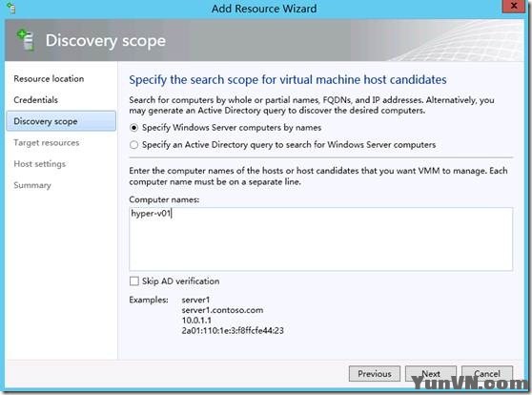The height and width of the screenshot is (395, 532).
Task: Select the Discovery scope step
Action: point(61,121)
